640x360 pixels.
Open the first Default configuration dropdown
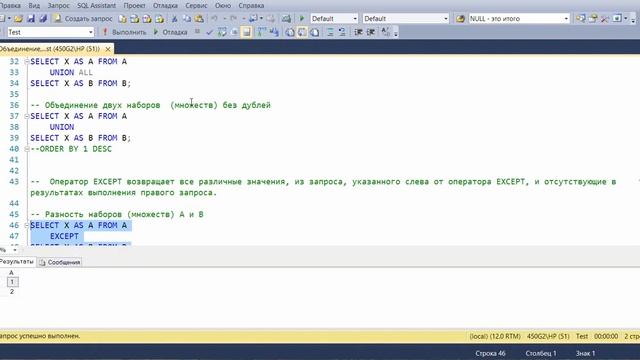(x=355, y=19)
